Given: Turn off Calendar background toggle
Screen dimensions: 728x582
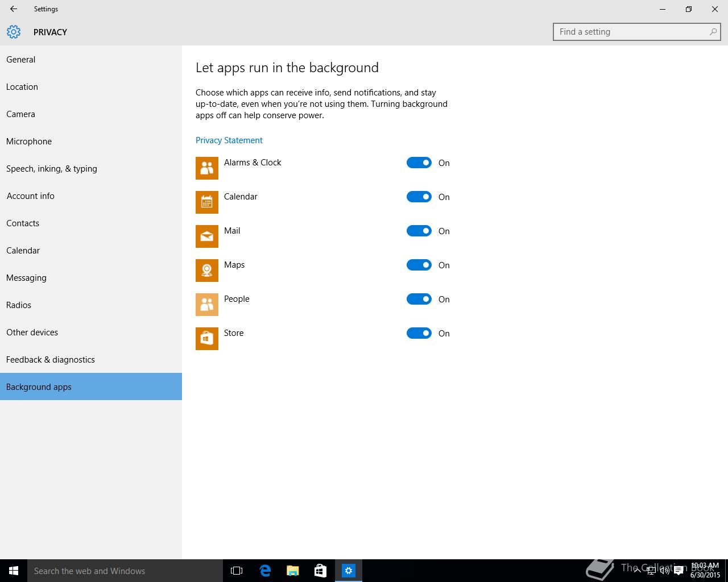Looking at the screenshot, I should pos(419,197).
